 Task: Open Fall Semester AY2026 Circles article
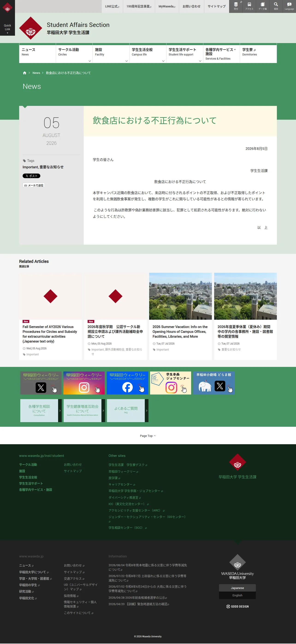point(50,334)
